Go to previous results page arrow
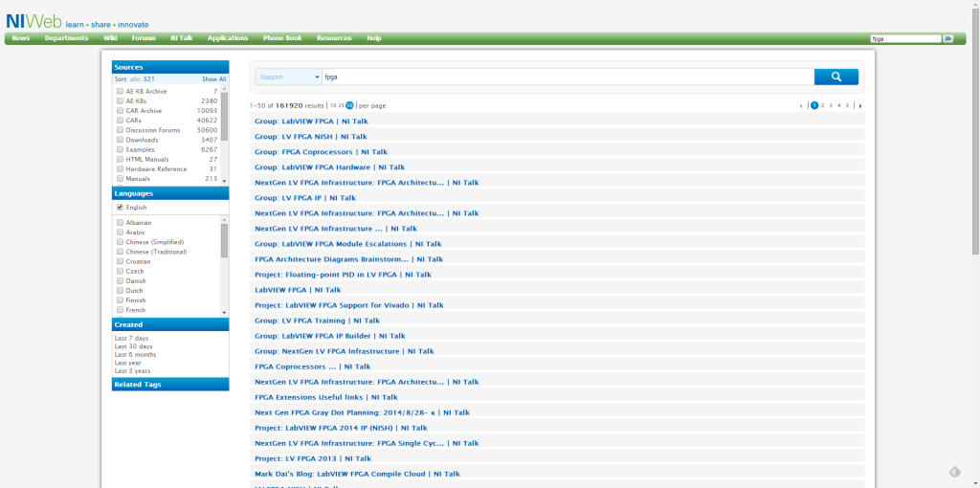 801,105
